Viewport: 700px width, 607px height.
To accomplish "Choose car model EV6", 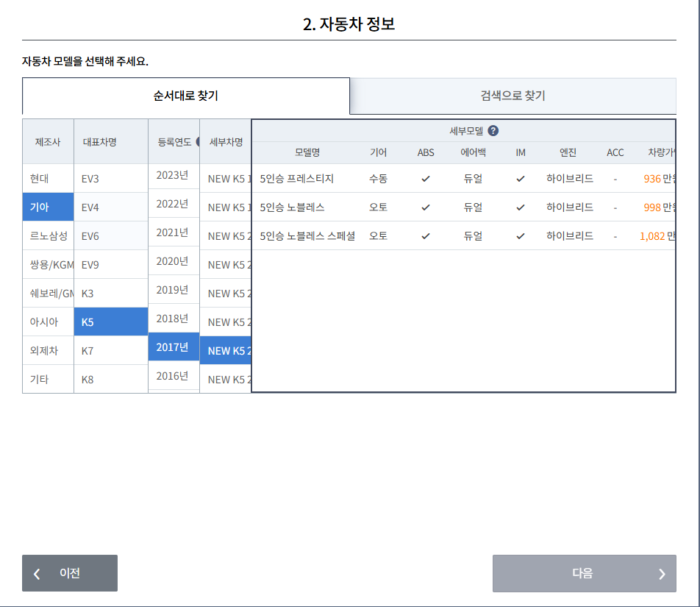I will (x=111, y=235).
